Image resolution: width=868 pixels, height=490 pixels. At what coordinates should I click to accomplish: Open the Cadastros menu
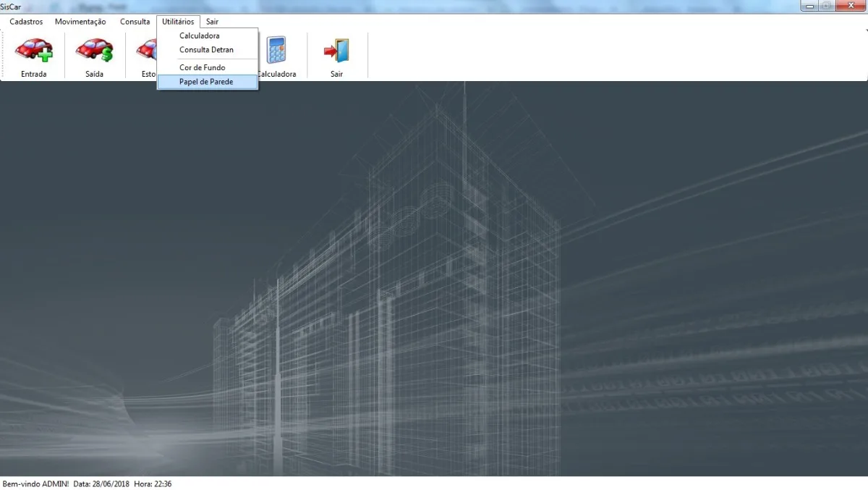[26, 22]
